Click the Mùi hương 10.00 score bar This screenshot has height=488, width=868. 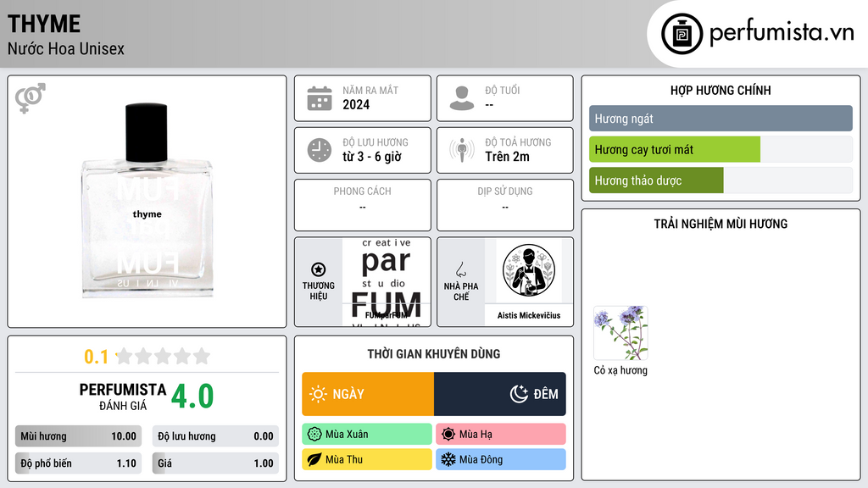pyautogui.click(x=79, y=436)
